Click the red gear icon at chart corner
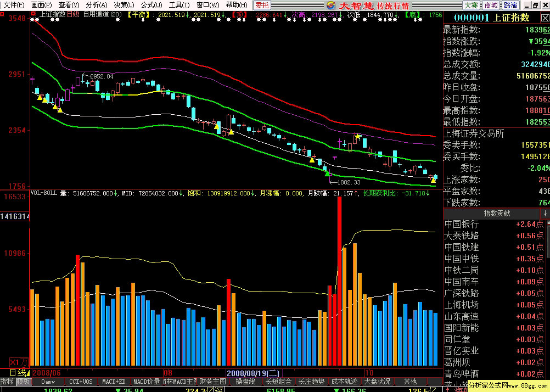 coord(2,14)
